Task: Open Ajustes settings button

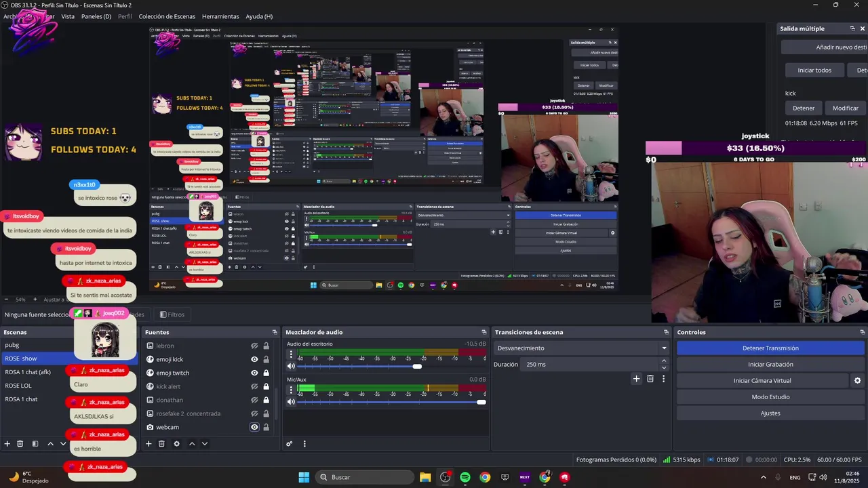Action: (x=770, y=413)
